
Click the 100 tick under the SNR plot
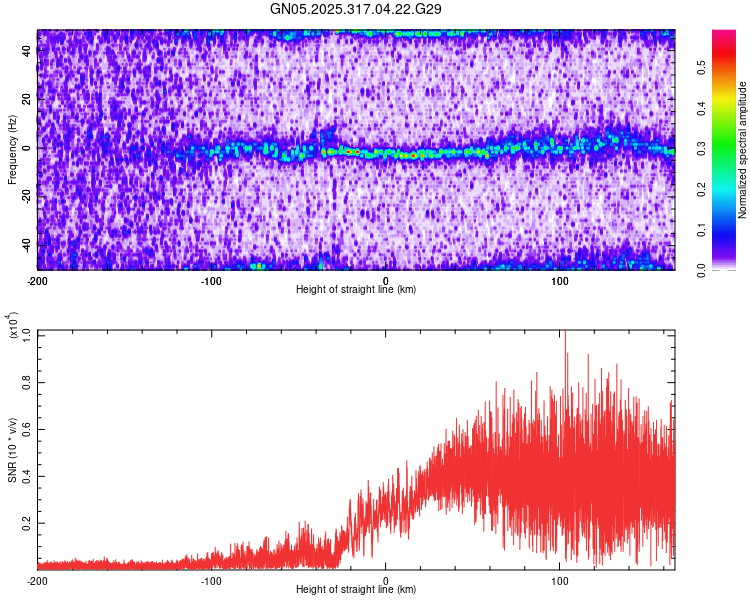[561, 580]
